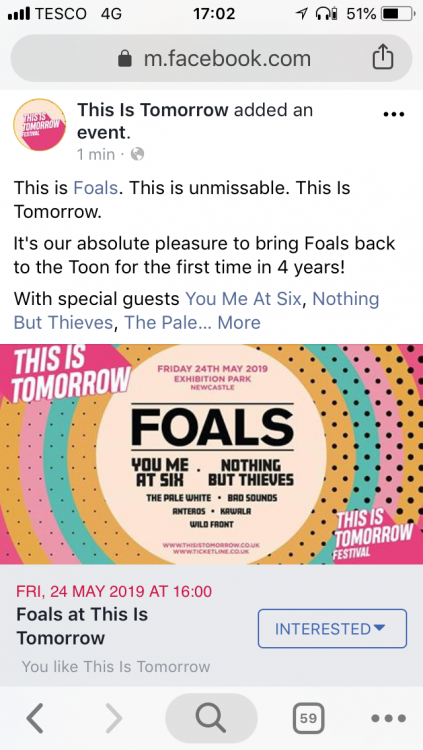Open the Foals page link
The height and width of the screenshot is (750, 423).
point(95,188)
